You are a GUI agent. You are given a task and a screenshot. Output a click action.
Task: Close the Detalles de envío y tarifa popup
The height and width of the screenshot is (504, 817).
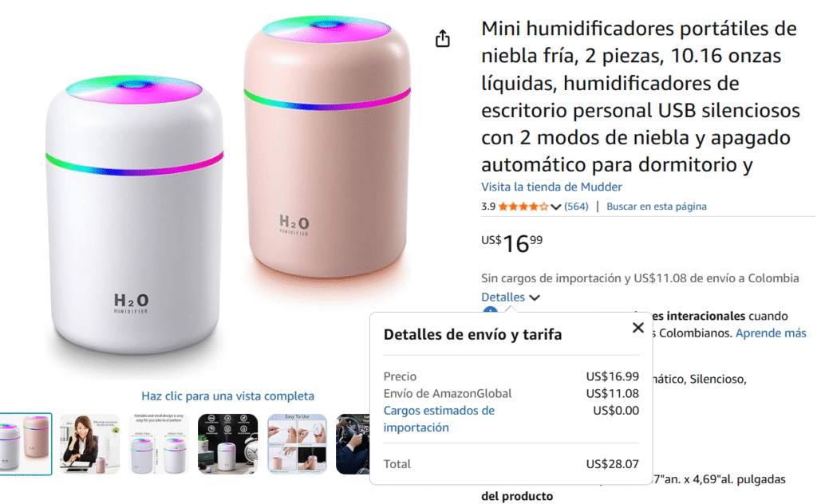[x=637, y=328]
